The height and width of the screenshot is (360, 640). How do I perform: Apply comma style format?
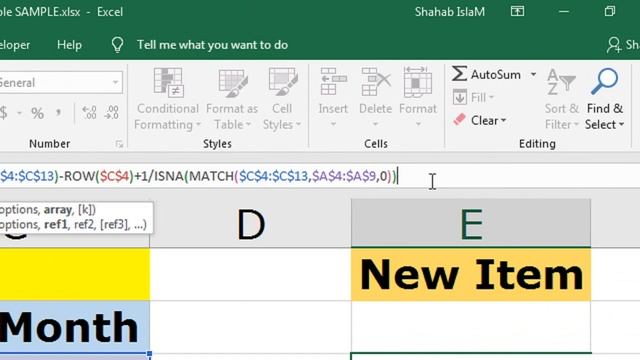58,113
